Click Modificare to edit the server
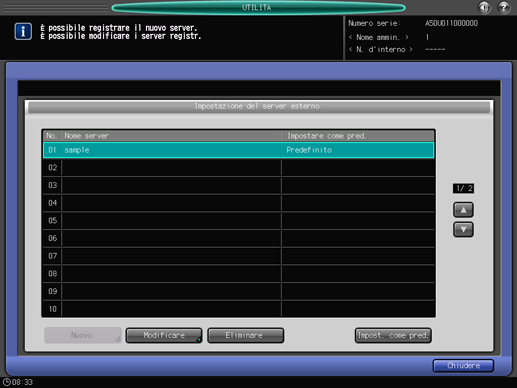 [x=164, y=335]
